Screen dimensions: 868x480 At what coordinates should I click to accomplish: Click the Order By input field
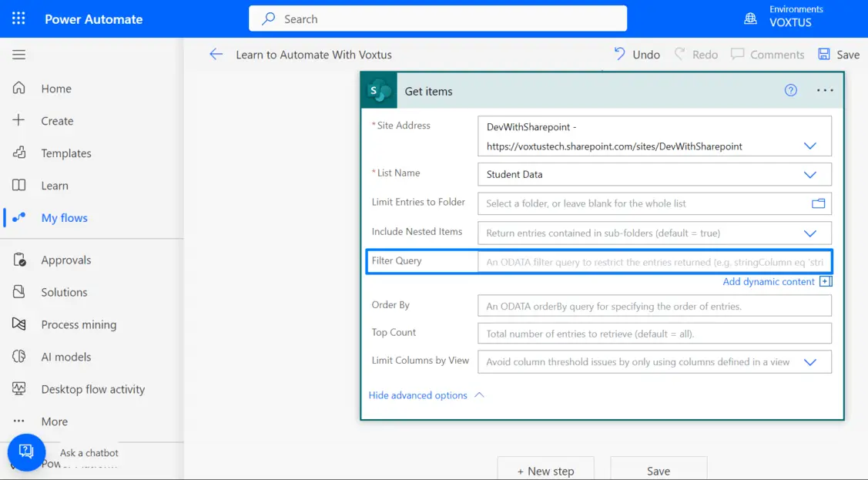[x=654, y=306]
